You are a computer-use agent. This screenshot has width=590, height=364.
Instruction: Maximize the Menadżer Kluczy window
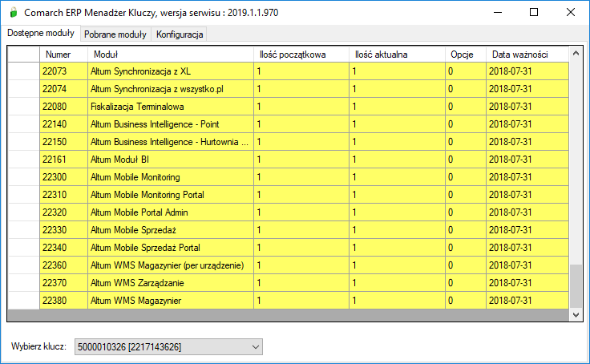(x=534, y=12)
